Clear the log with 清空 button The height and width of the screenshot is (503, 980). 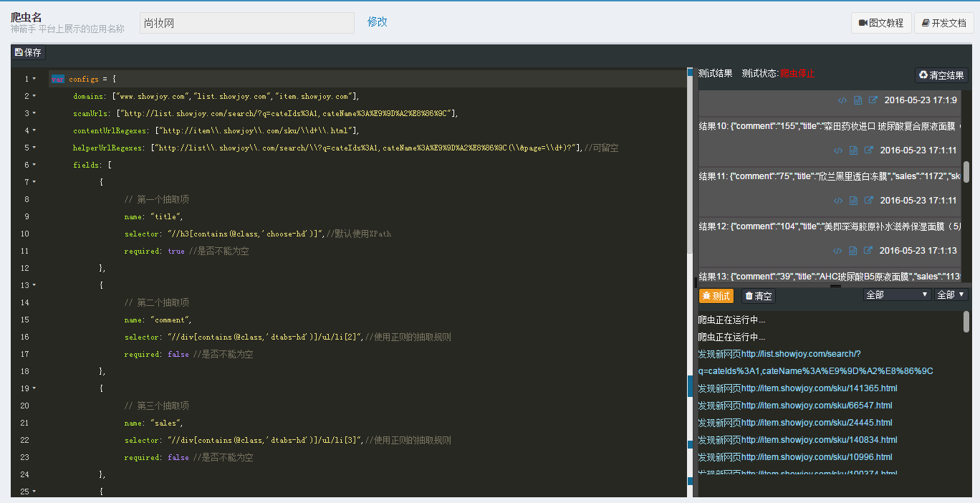click(758, 296)
